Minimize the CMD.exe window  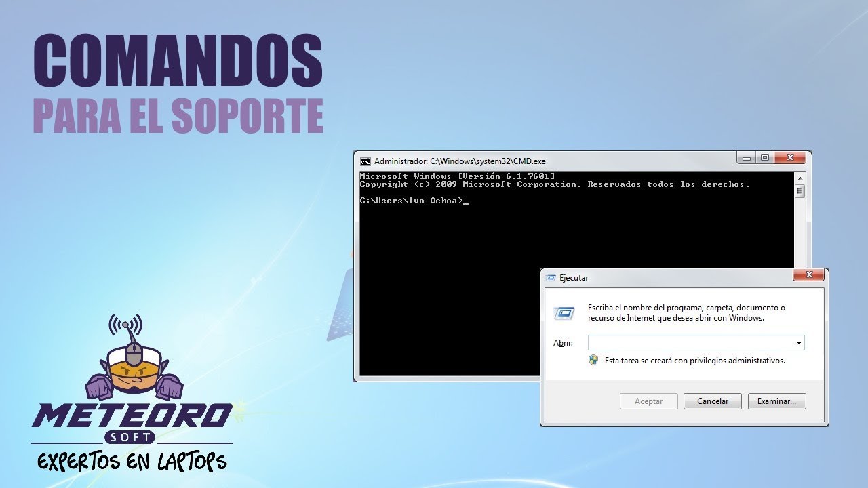[x=747, y=157]
